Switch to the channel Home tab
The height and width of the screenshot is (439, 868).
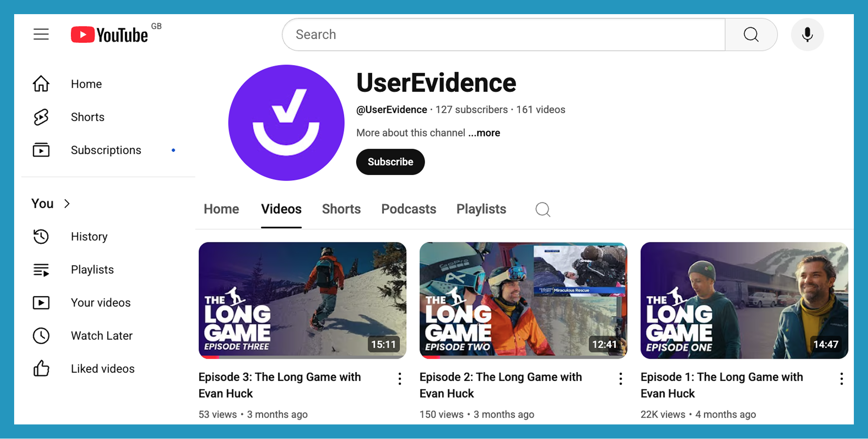[221, 209]
